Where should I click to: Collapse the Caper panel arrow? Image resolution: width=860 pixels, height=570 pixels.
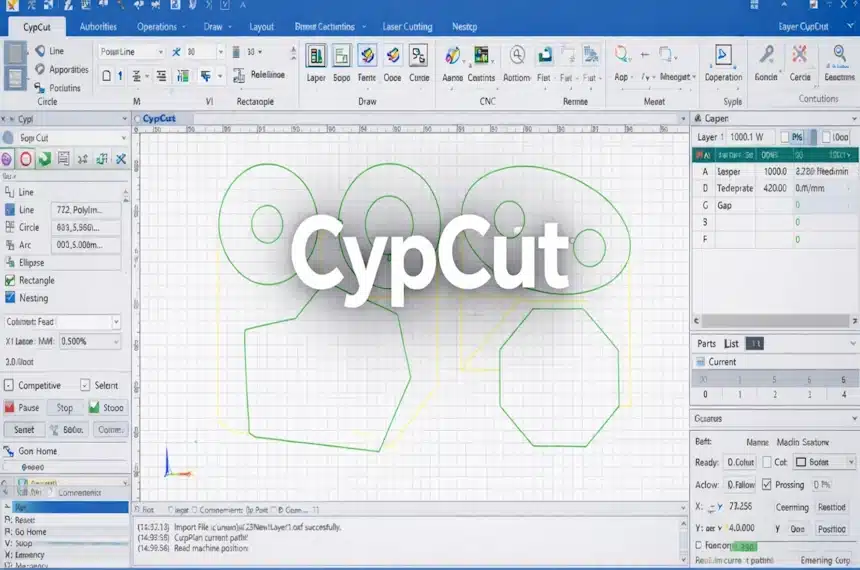click(854, 118)
